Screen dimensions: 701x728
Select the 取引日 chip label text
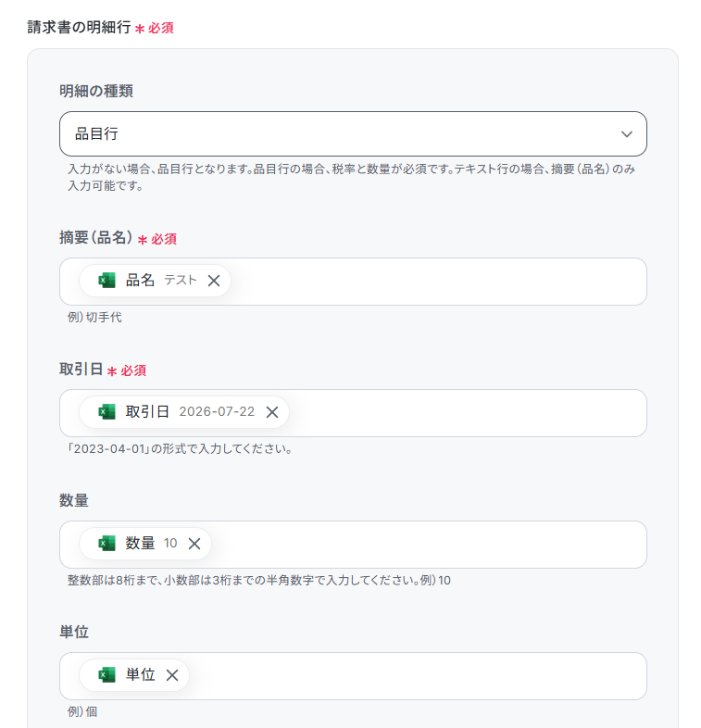(147, 411)
